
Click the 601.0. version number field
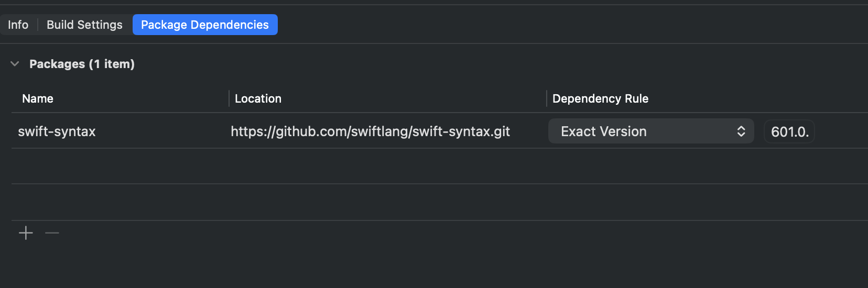point(789,132)
